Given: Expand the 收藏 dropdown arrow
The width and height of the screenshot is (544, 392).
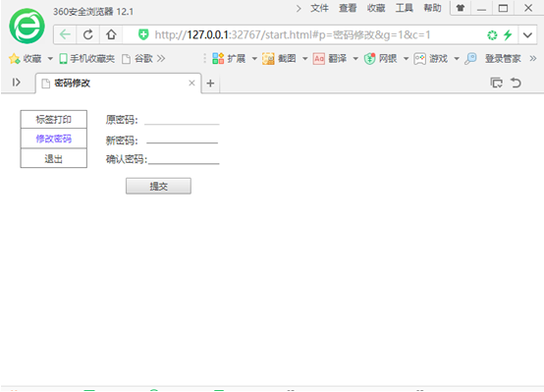Looking at the screenshot, I should (50, 59).
